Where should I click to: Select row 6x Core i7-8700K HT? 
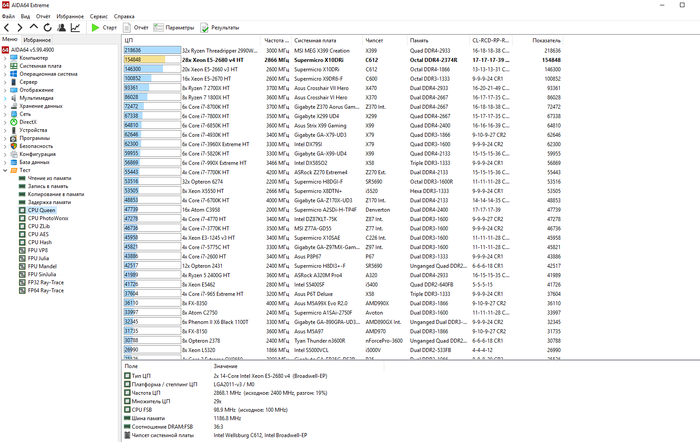(342, 107)
